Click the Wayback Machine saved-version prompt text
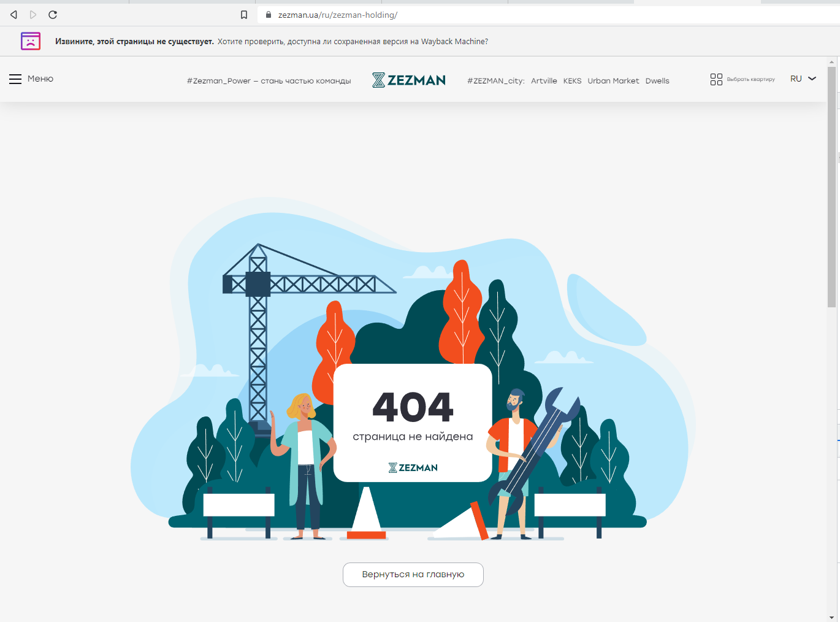The width and height of the screenshot is (840, 622). (x=353, y=42)
